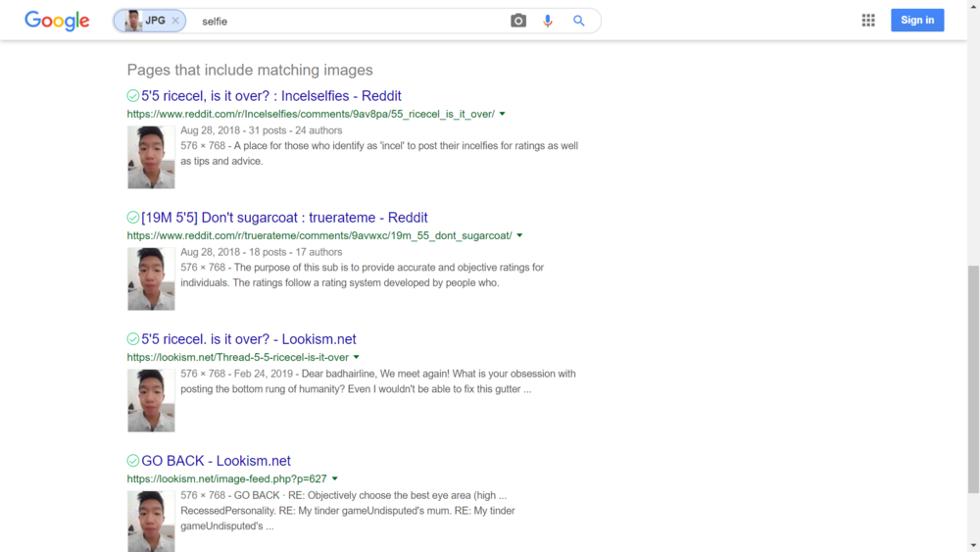Open 'GO BACK - Lookism.net' result link
Image resolution: width=980 pixels, height=552 pixels.
[x=216, y=461]
